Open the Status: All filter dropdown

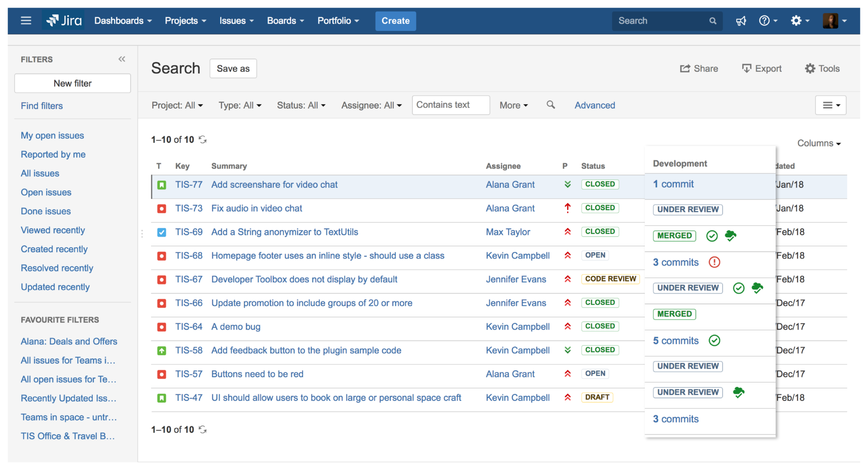point(301,105)
